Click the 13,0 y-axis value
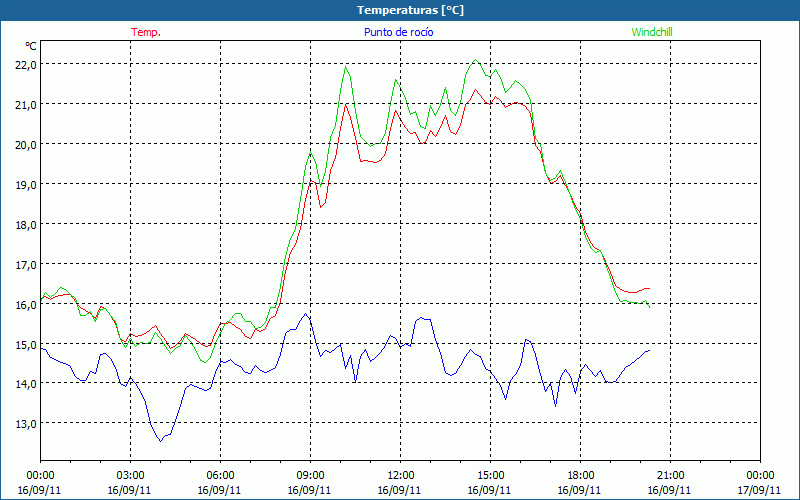800x500 pixels. coord(26,423)
